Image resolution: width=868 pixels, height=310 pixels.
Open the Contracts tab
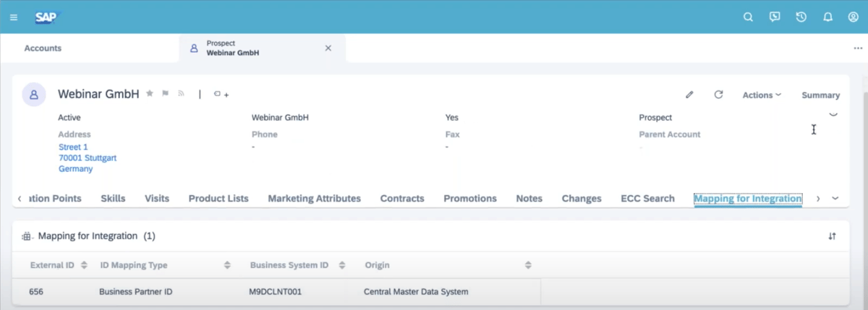(x=402, y=199)
